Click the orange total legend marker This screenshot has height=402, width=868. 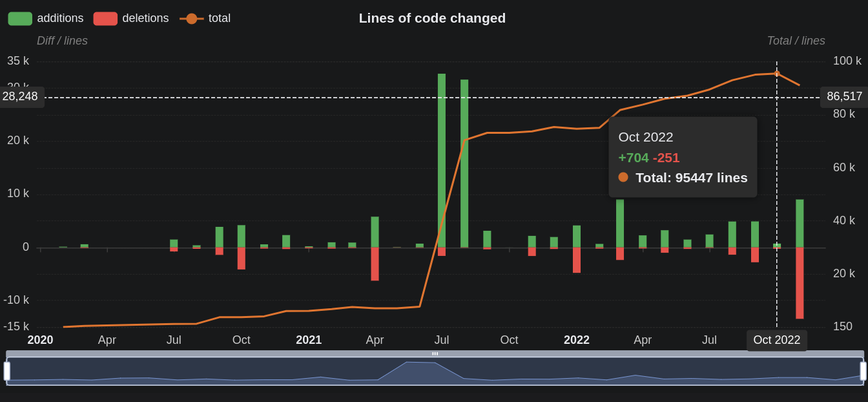(x=192, y=18)
